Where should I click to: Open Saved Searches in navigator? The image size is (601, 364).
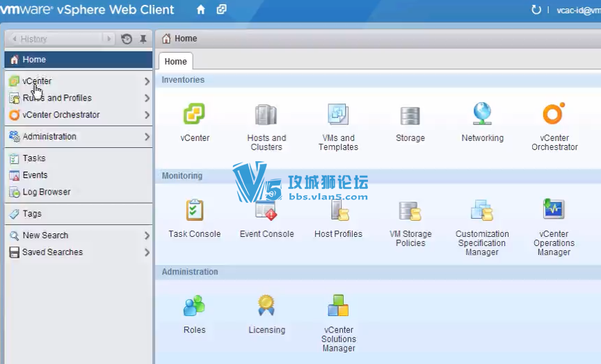pyautogui.click(x=79, y=252)
